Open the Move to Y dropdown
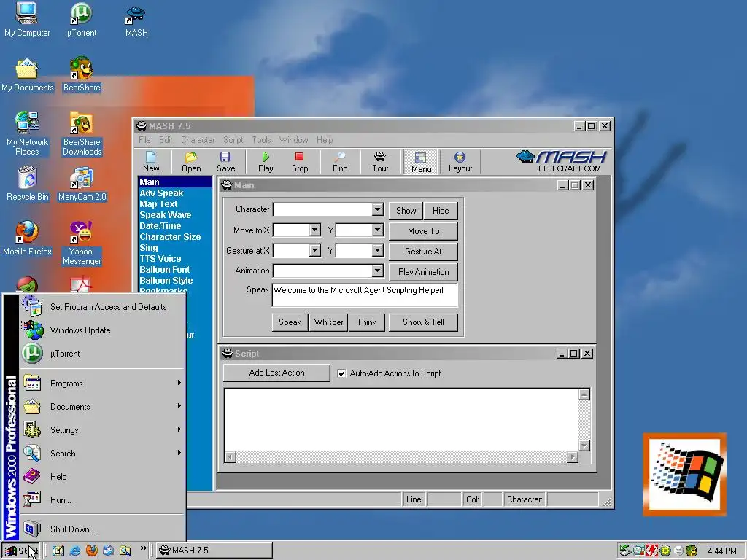The image size is (747, 560). coord(377,230)
